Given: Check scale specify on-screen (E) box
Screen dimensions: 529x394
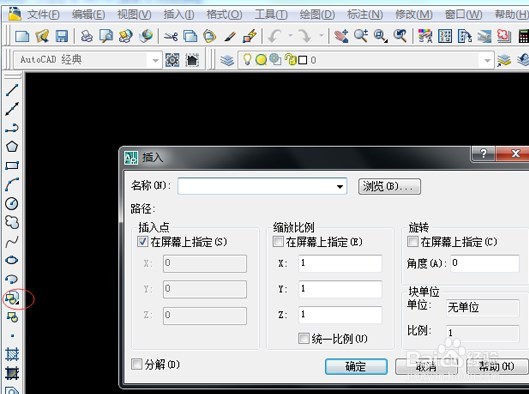Looking at the screenshot, I should pyautogui.click(x=278, y=242).
